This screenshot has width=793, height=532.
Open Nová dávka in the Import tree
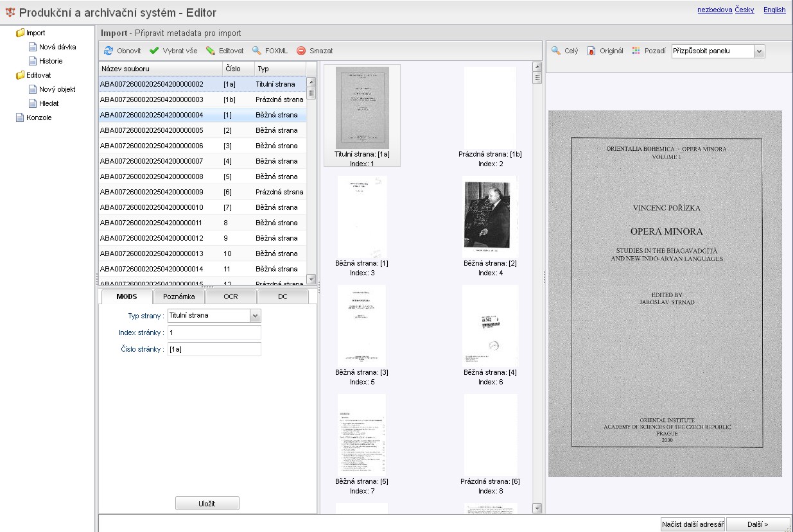coord(57,47)
